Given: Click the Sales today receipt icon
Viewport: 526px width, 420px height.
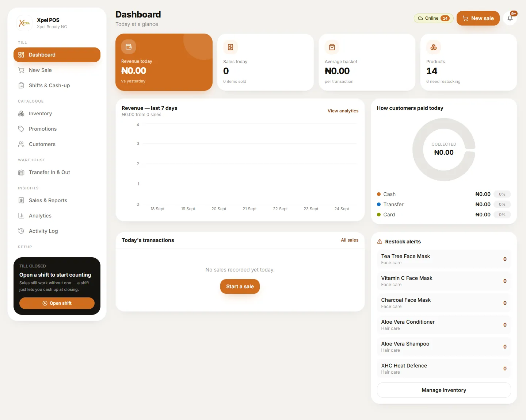Looking at the screenshot, I should pos(230,47).
